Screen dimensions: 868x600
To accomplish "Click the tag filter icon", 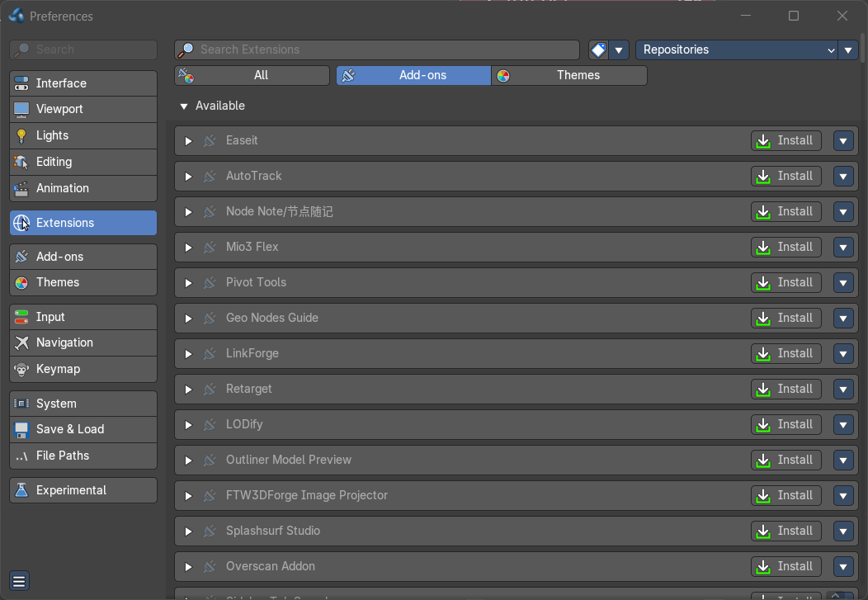I will [598, 50].
